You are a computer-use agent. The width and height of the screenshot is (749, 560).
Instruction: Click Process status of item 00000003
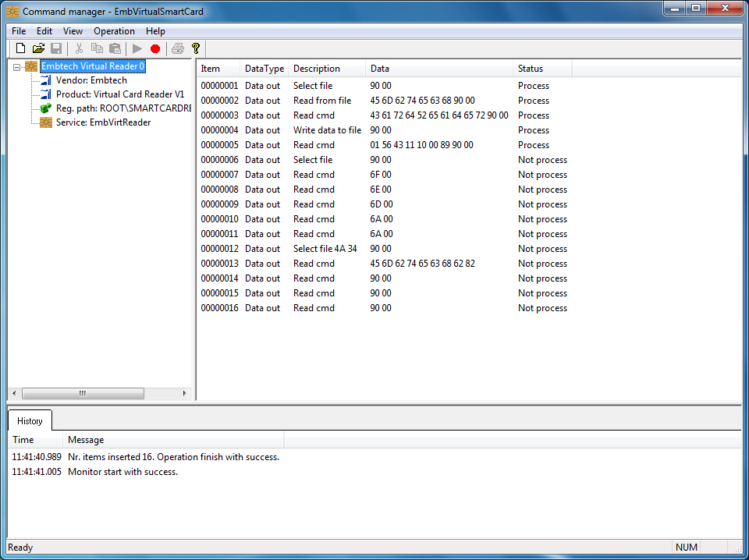point(534,115)
